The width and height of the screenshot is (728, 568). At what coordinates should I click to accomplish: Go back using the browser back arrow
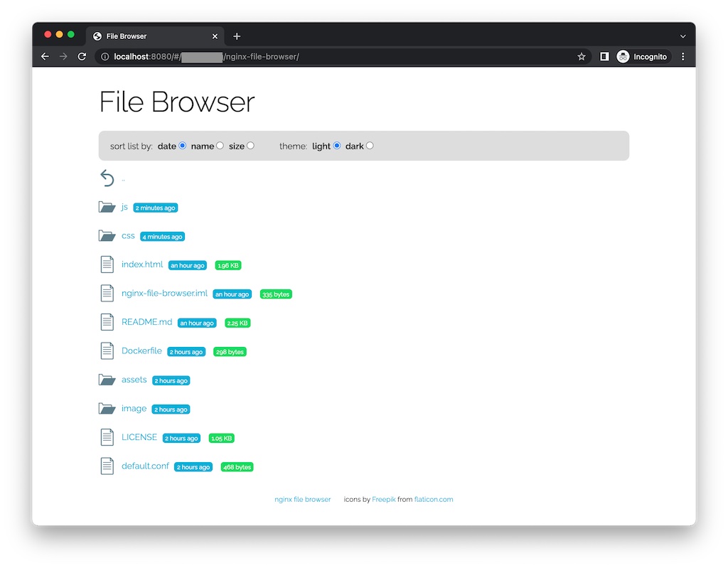pyautogui.click(x=45, y=57)
